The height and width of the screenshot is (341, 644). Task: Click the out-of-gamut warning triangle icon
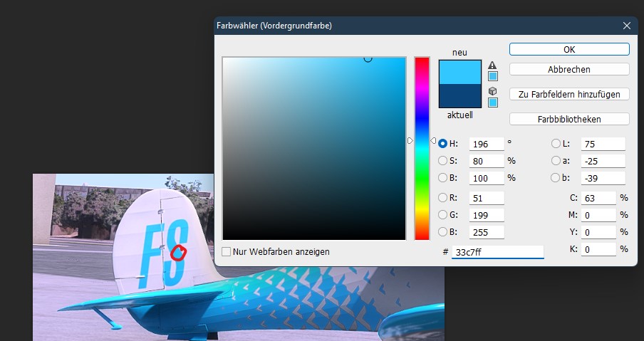click(x=492, y=65)
